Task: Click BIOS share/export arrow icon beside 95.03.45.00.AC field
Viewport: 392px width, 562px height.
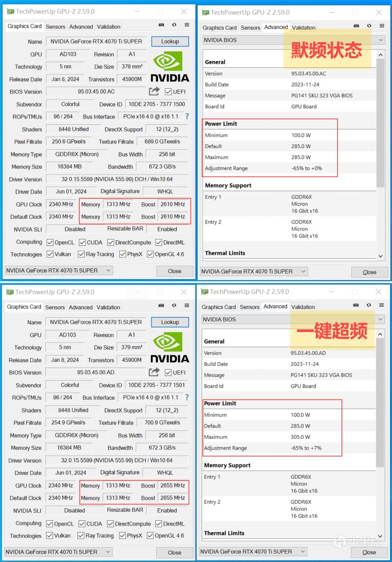Action: click(x=154, y=91)
